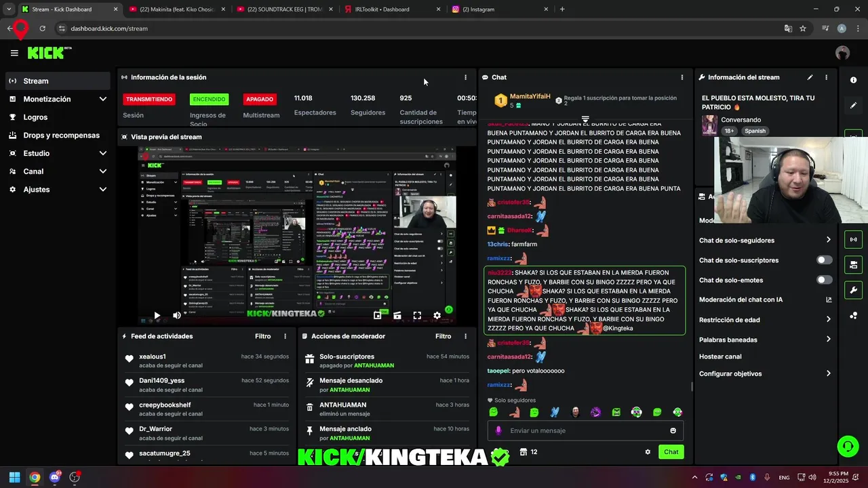Viewport: 868px width, 488px height.
Task: Click the pencil icon in the right sidebar
Action: [x=853, y=106]
